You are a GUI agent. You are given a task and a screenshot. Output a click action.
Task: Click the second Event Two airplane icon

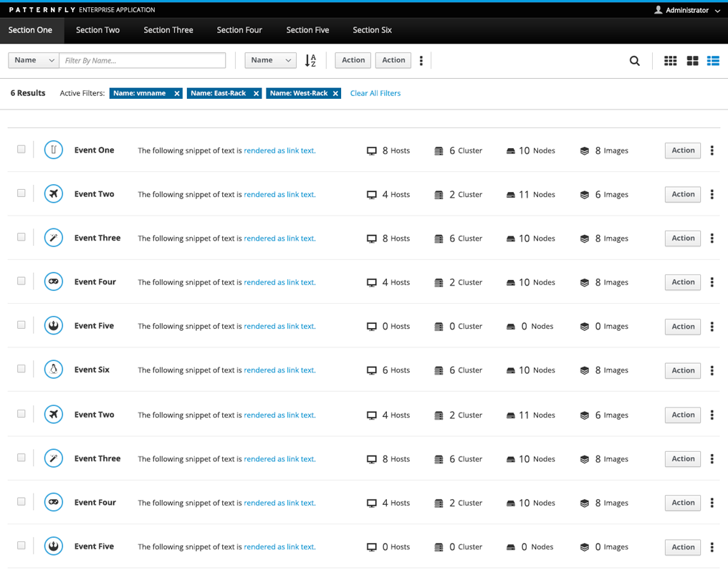[54, 414]
